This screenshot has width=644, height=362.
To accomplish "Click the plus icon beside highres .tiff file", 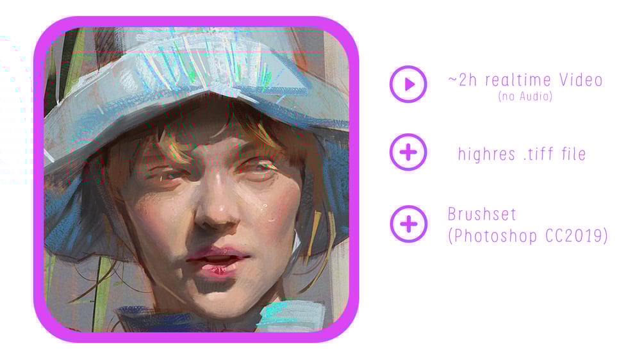I will [408, 152].
